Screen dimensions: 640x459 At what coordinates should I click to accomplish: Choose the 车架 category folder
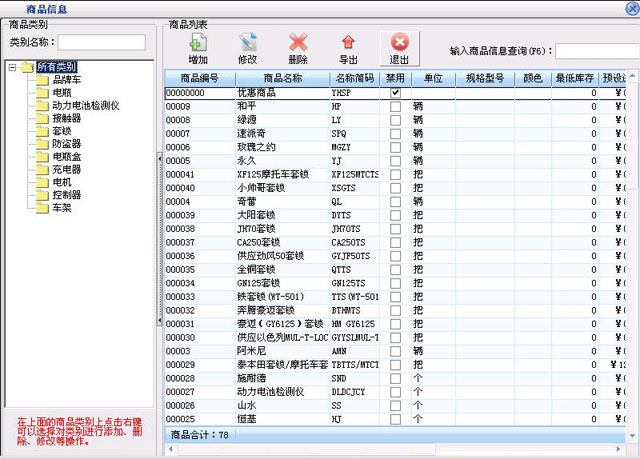[x=61, y=208]
